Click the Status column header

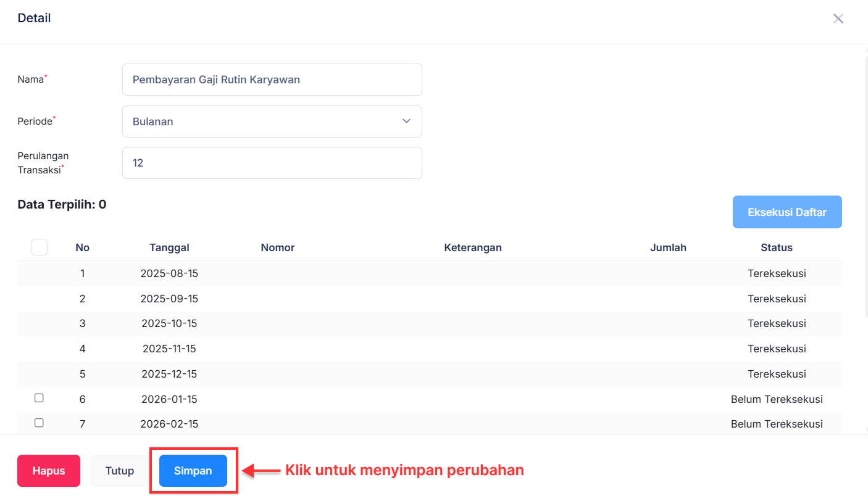point(777,247)
